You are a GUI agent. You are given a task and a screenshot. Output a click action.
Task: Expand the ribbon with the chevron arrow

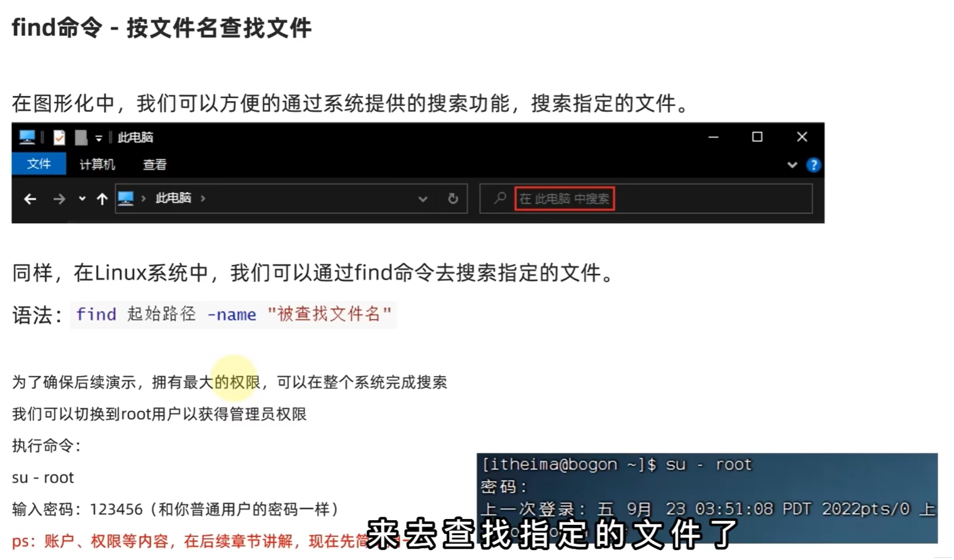[x=792, y=165]
